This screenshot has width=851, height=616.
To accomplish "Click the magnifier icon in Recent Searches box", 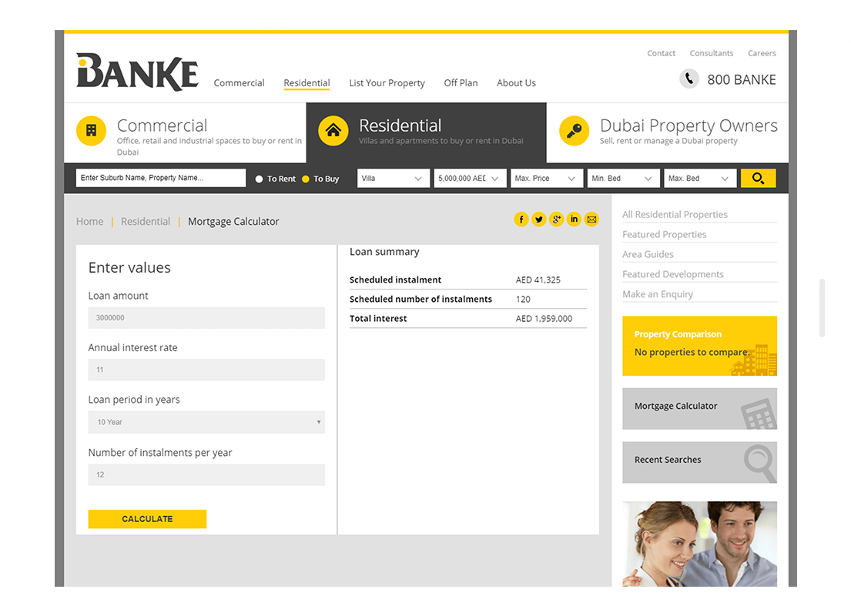I will (x=760, y=463).
